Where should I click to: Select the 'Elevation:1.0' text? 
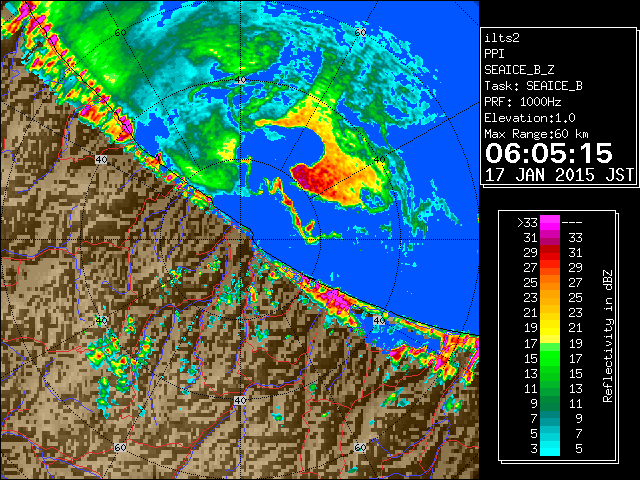(x=530, y=118)
